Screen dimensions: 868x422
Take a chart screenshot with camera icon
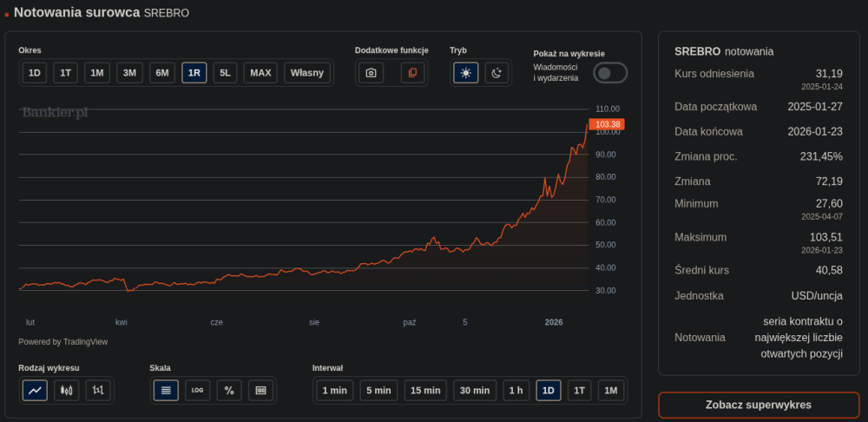371,73
